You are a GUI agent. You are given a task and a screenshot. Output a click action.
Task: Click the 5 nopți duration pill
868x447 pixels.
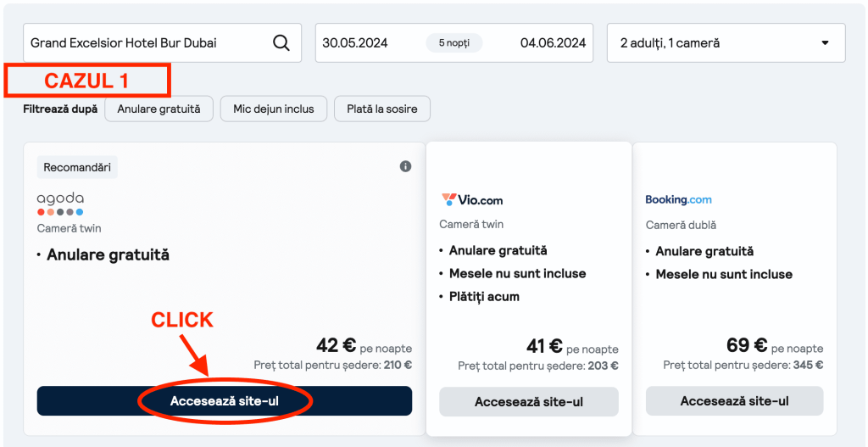(x=453, y=43)
